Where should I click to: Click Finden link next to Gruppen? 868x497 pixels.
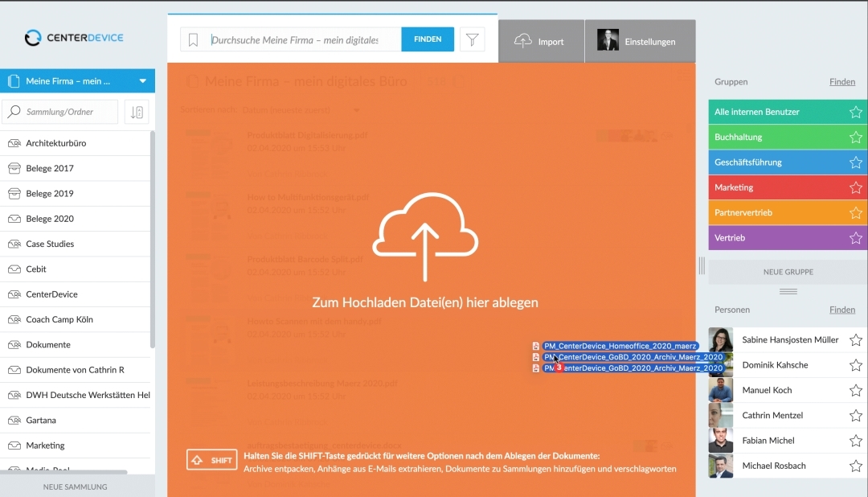click(x=842, y=81)
